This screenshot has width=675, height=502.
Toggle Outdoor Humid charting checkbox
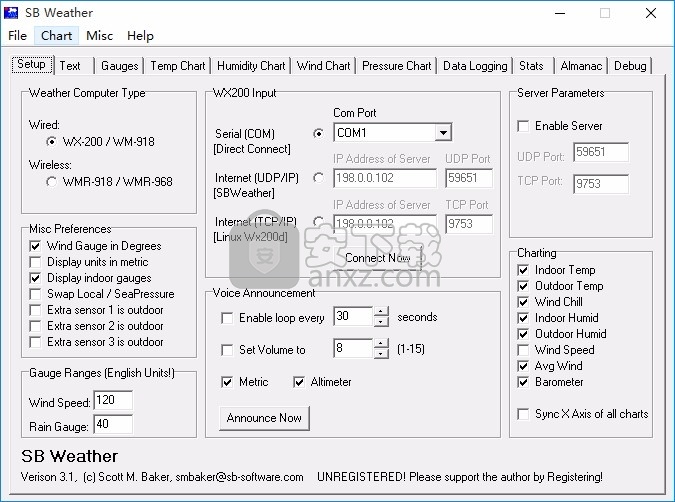pos(523,334)
